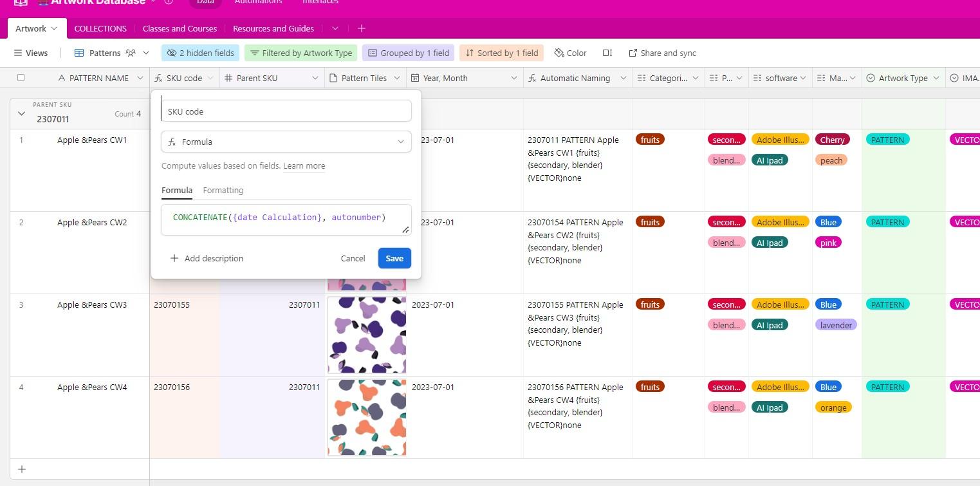Open the Resources and Guides table
Image resolution: width=980 pixels, height=486 pixels.
[273, 28]
